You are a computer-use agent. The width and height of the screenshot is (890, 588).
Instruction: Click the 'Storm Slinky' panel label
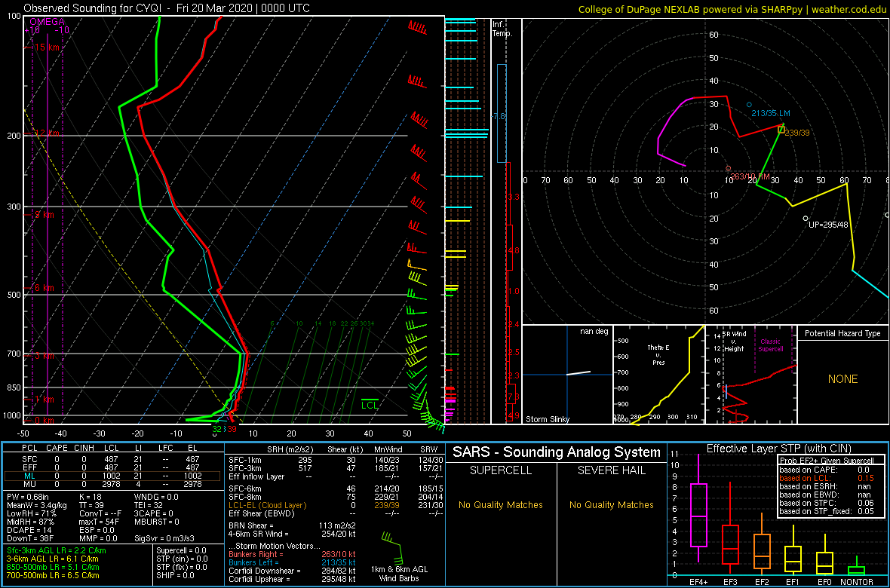click(x=548, y=419)
